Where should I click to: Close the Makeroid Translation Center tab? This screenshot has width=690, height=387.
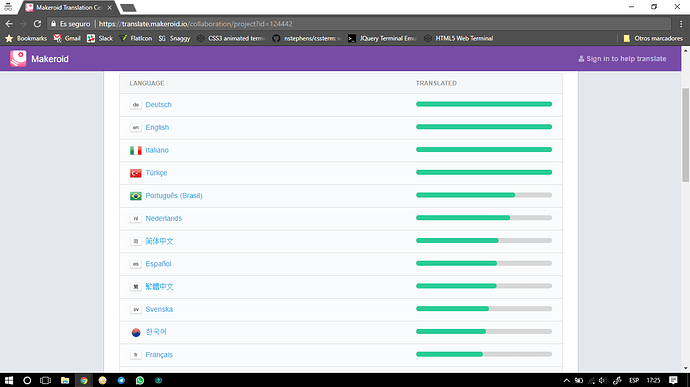click(x=110, y=7)
